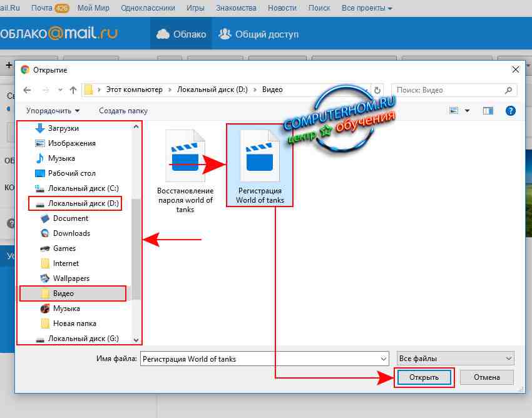Click 'Этот компьютер' in the address path
The width and height of the screenshot is (532, 418).
(135, 89)
